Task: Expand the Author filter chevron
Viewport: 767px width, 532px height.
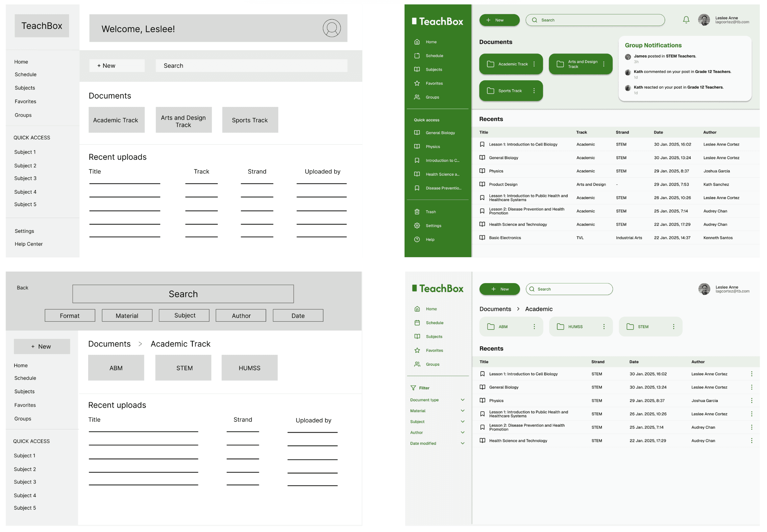Action: click(462, 432)
